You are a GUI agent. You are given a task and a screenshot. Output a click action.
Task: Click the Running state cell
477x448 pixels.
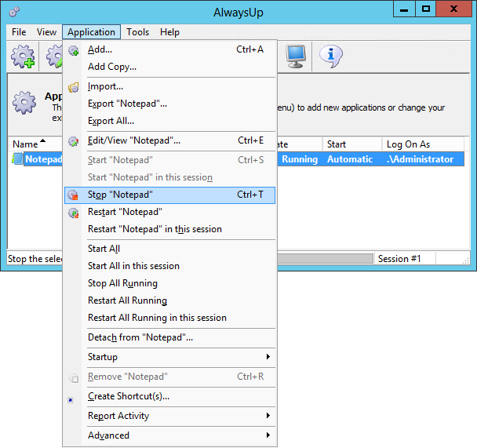point(300,159)
